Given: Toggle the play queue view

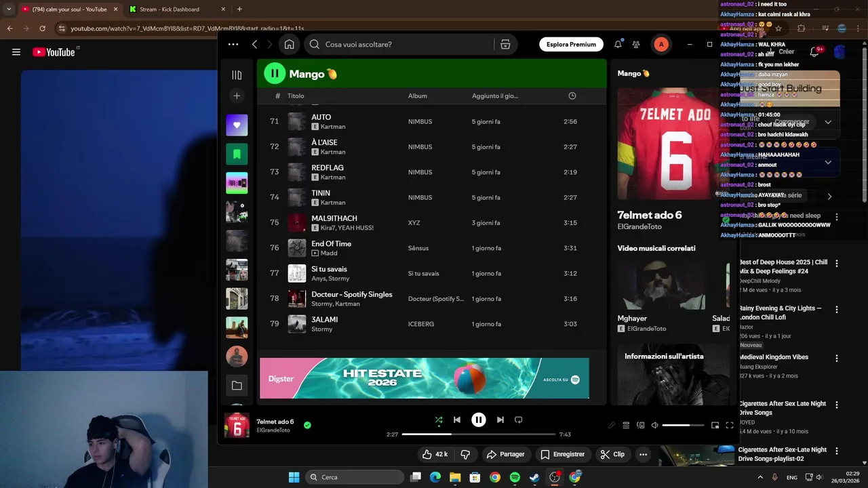Looking at the screenshot, I should tap(626, 425).
